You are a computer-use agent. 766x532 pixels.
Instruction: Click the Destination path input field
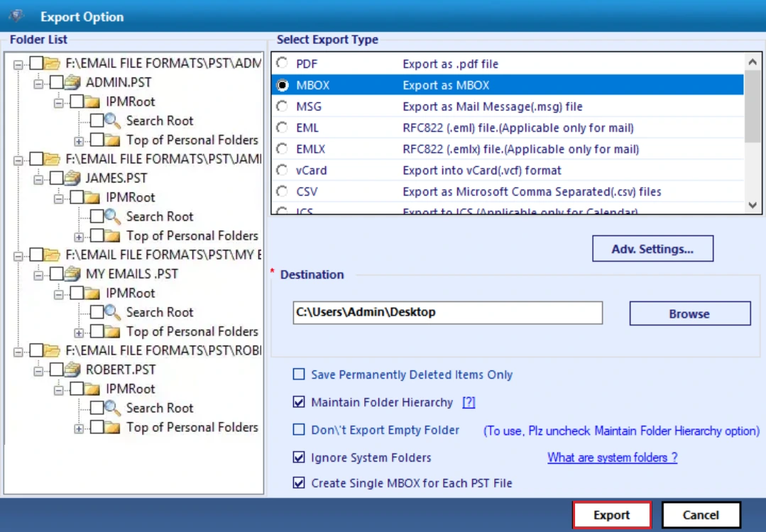pyautogui.click(x=447, y=312)
